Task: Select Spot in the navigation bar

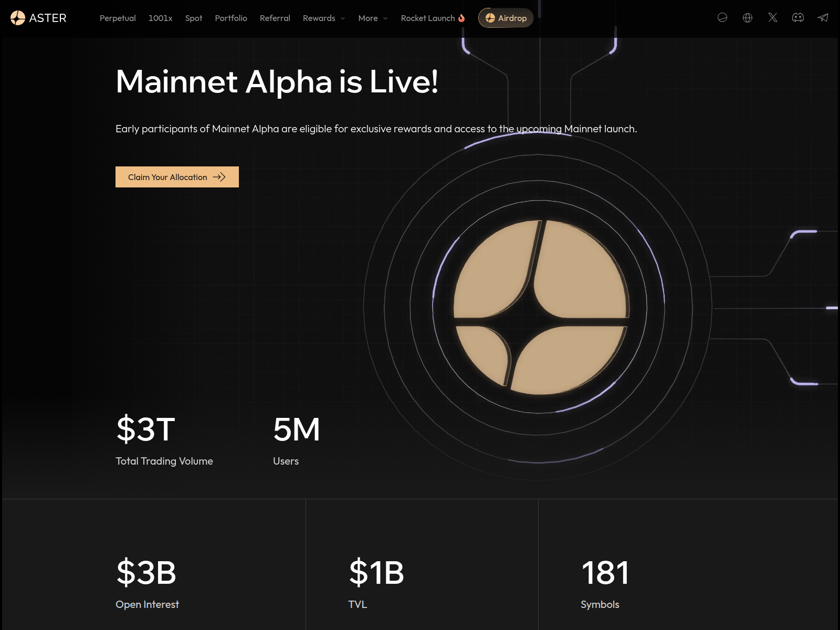Action: point(193,18)
